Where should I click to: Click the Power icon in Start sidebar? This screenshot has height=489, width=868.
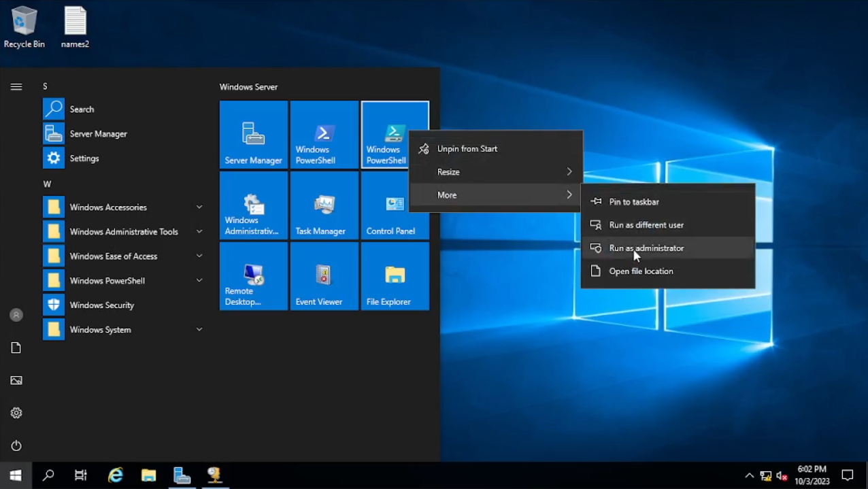click(x=16, y=445)
